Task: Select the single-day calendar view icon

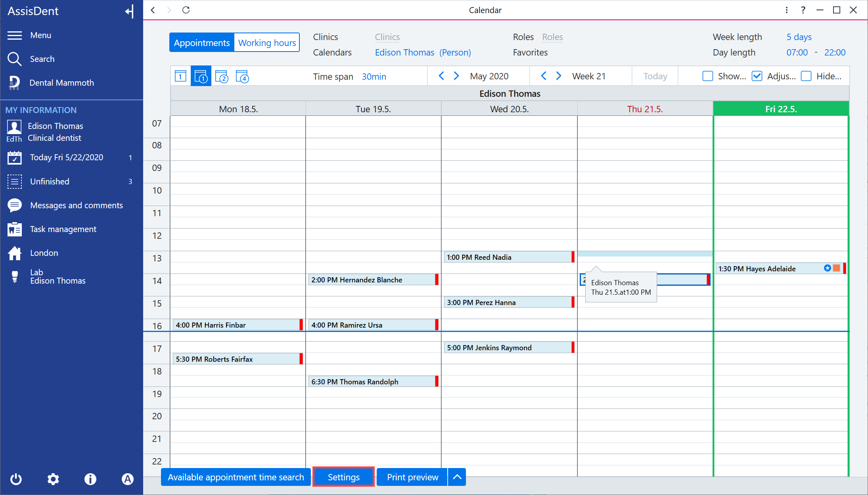Action: (x=180, y=76)
